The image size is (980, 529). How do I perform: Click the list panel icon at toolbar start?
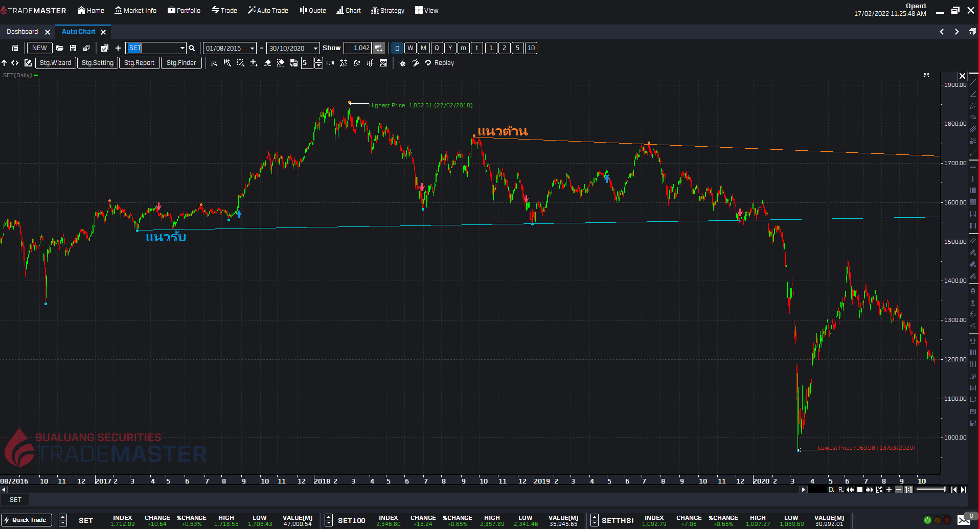point(15,48)
